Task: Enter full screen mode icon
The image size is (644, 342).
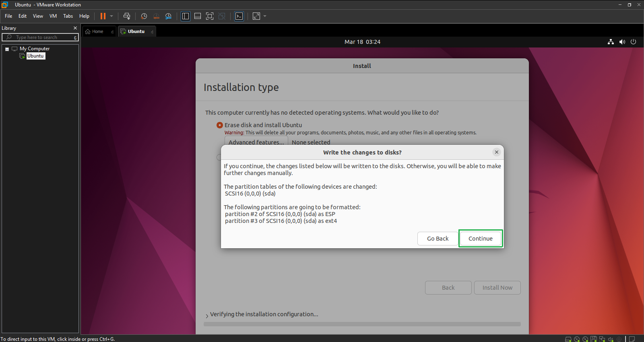Action: [x=210, y=16]
